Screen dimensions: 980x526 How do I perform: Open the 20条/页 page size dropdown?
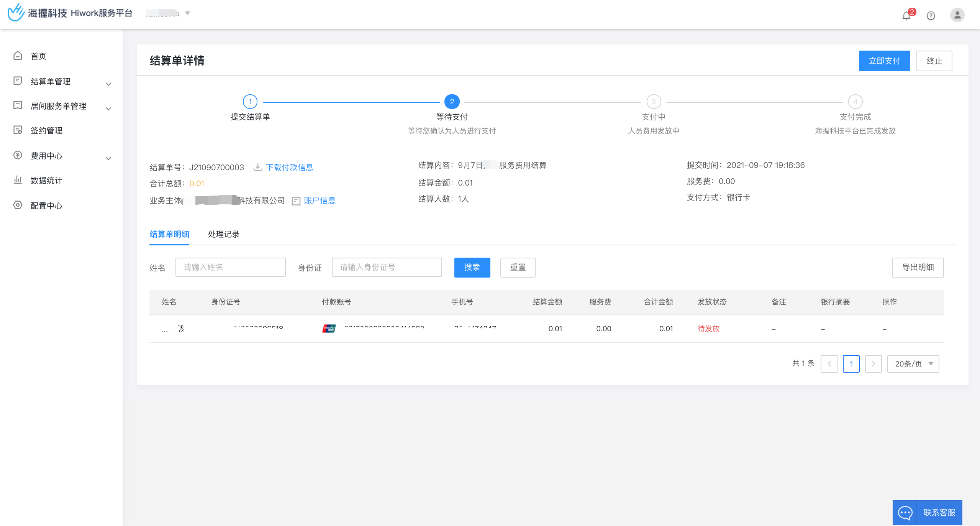pos(913,364)
